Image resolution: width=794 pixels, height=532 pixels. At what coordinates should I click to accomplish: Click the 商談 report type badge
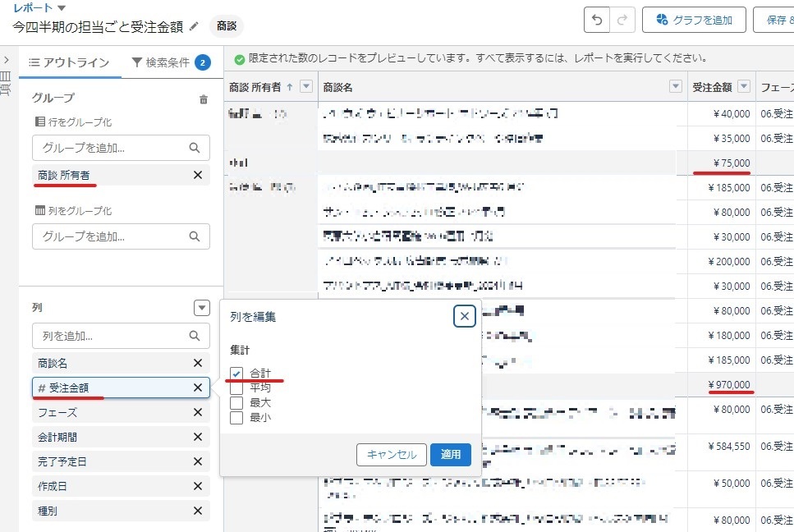pyautogui.click(x=227, y=25)
